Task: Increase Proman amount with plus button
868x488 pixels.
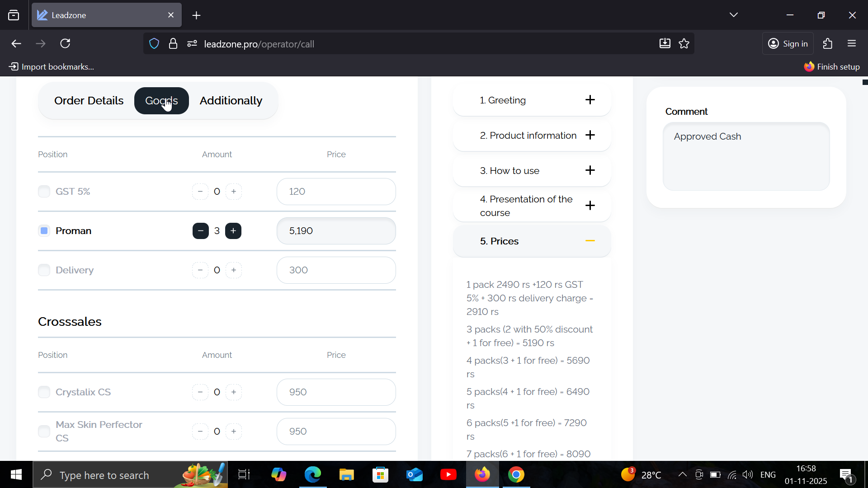Action: 233,231
